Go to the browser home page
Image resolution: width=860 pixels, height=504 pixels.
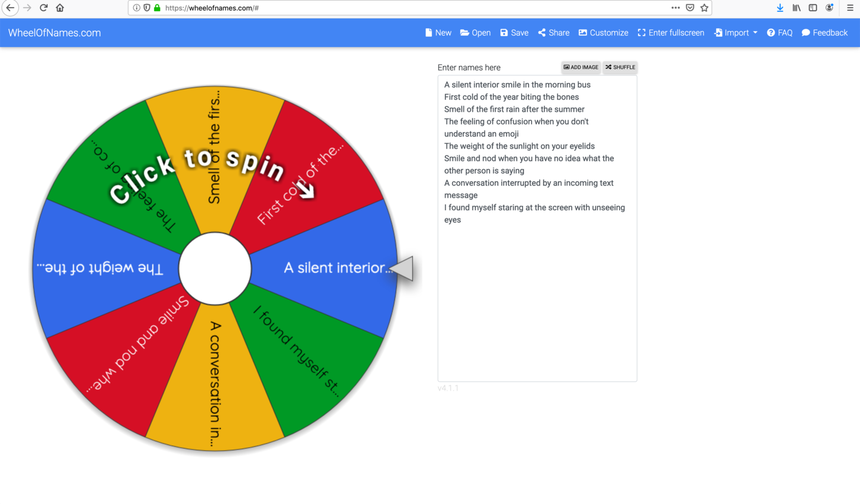[60, 8]
